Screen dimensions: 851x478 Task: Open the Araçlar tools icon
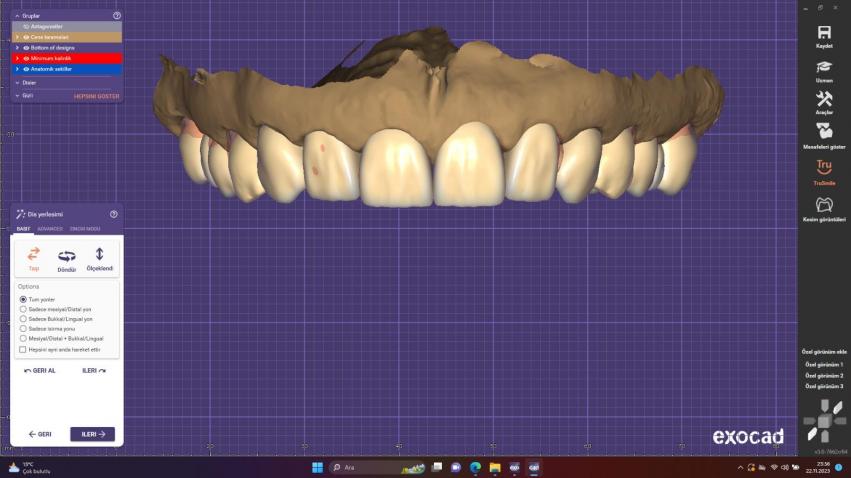pyautogui.click(x=824, y=99)
